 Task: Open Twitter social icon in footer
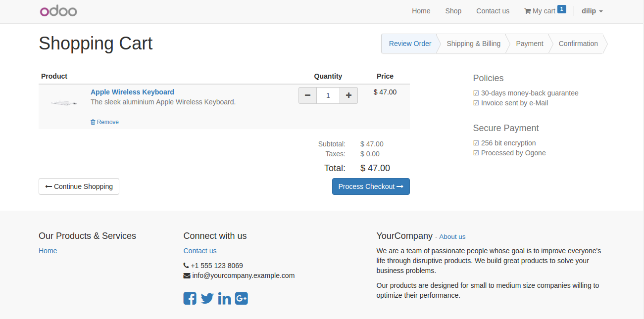point(207,298)
